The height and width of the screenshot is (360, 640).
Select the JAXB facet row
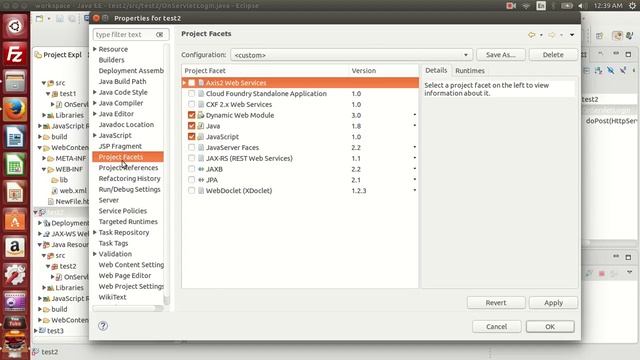tap(300, 169)
